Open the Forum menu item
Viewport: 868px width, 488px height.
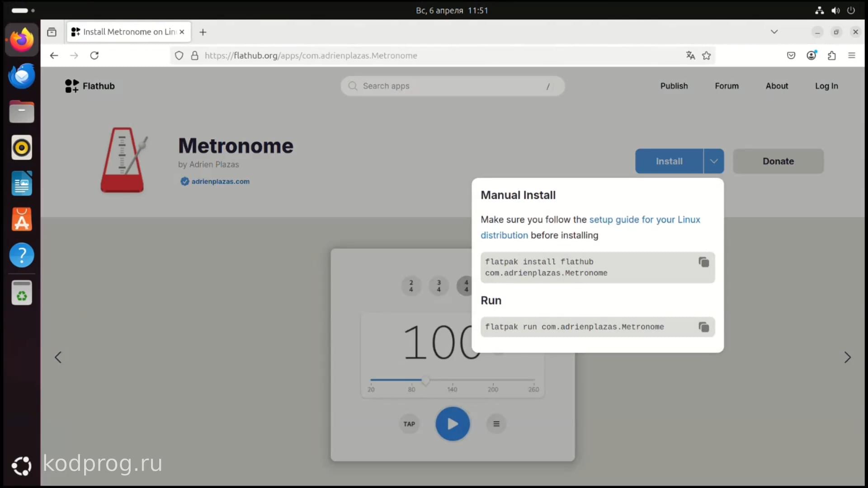[x=726, y=86]
